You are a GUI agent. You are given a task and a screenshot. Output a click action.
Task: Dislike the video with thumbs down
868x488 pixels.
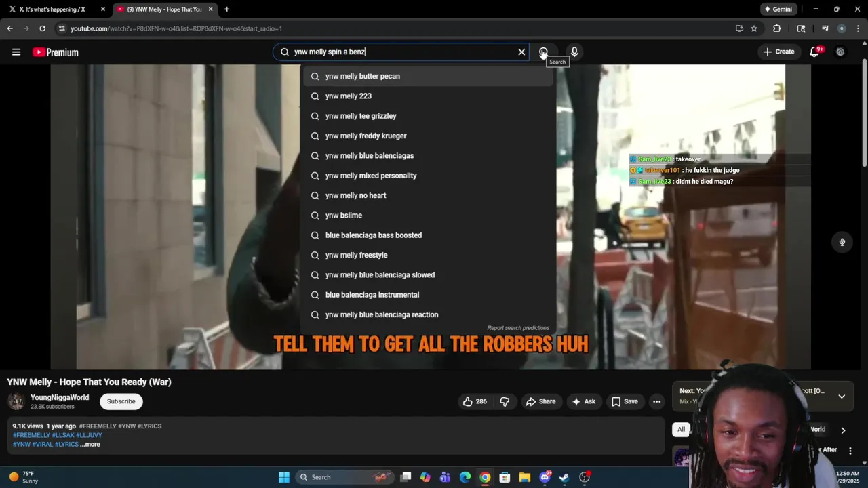[x=505, y=401]
